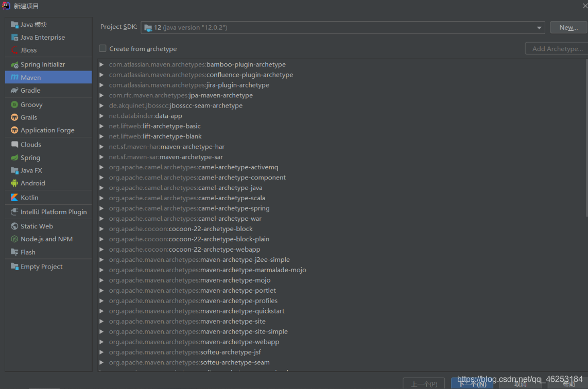
Task: Click the Empty Project icon
Action: pyautogui.click(x=14, y=267)
